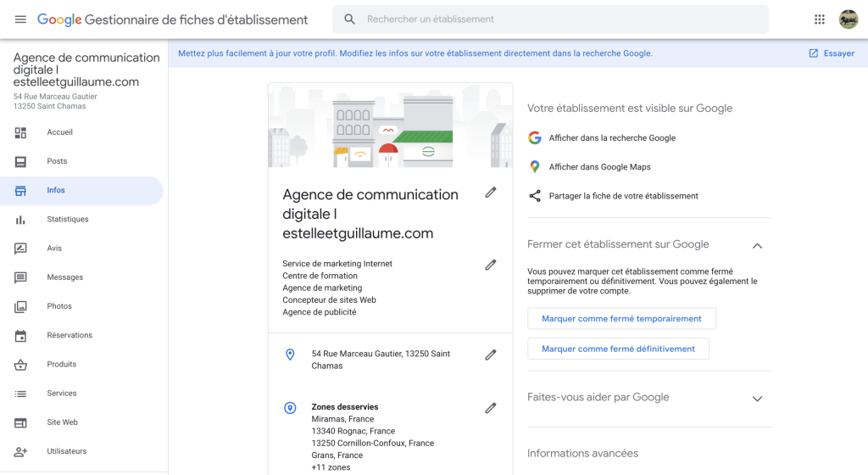Click the Services list icon
The width and height of the screenshot is (868, 475).
click(20, 394)
